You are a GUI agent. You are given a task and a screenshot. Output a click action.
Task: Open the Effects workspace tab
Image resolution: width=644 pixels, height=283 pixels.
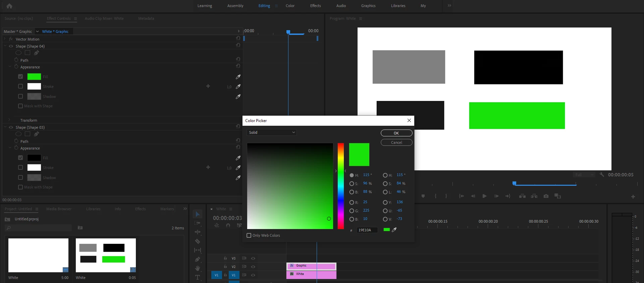(x=315, y=6)
